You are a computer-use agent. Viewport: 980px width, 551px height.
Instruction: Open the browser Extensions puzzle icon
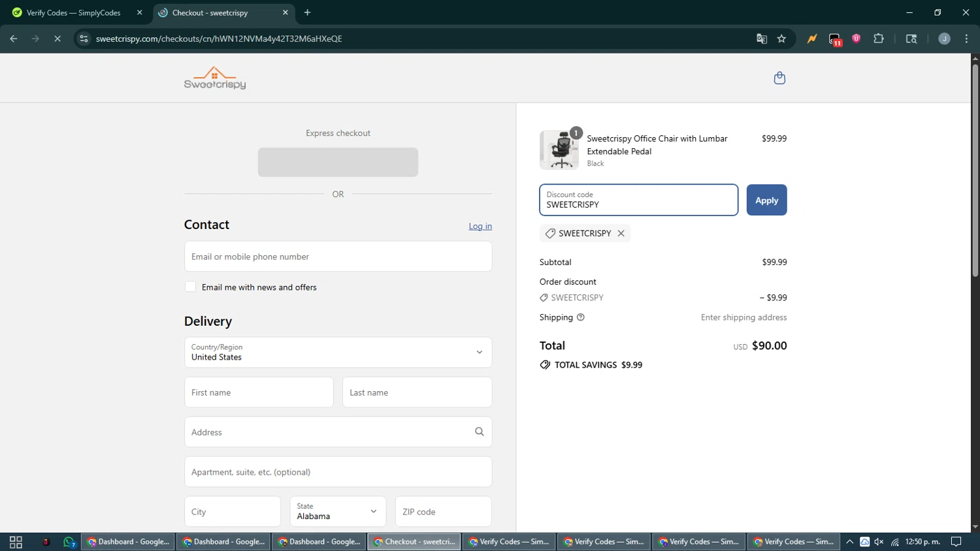[x=879, y=39]
